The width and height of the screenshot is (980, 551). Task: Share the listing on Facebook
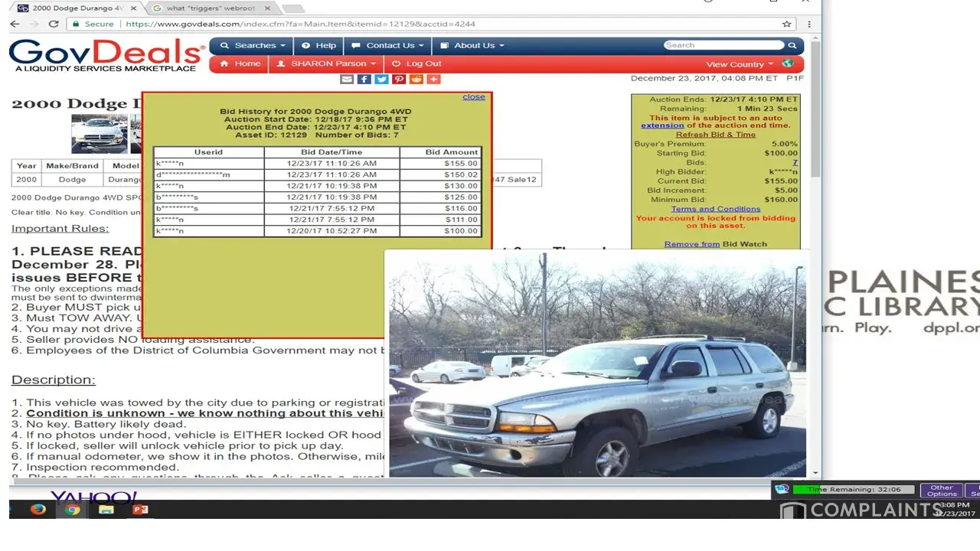point(364,79)
